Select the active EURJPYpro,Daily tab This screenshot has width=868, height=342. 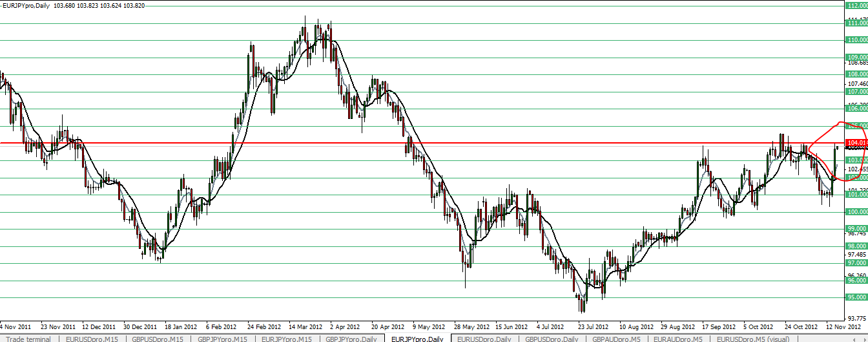pyautogui.click(x=417, y=338)
